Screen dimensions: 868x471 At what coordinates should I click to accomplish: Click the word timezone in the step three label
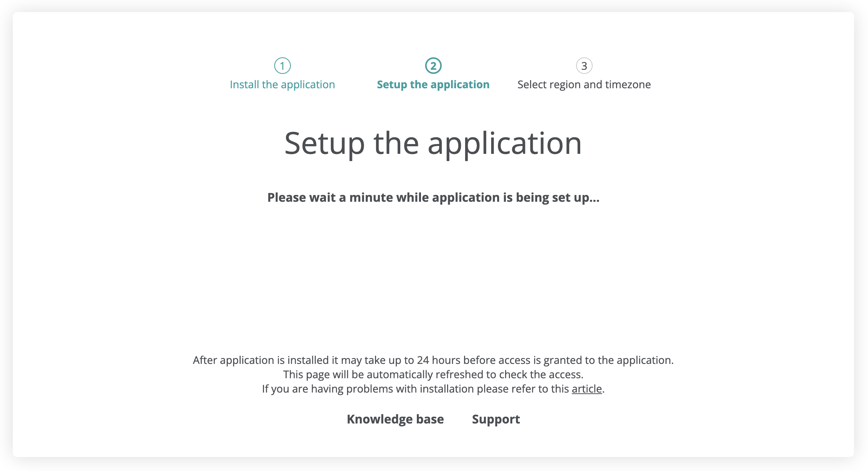tap(628, 84)
